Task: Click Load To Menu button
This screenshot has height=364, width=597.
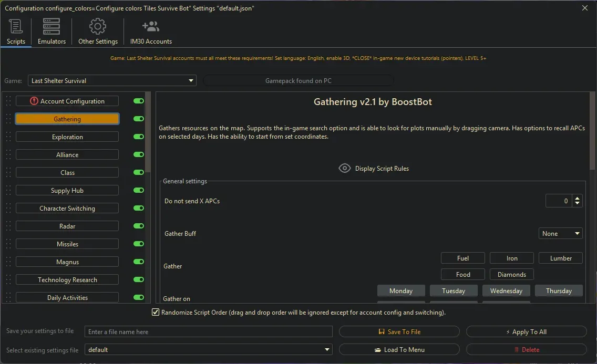Action: tap(399, 349)
